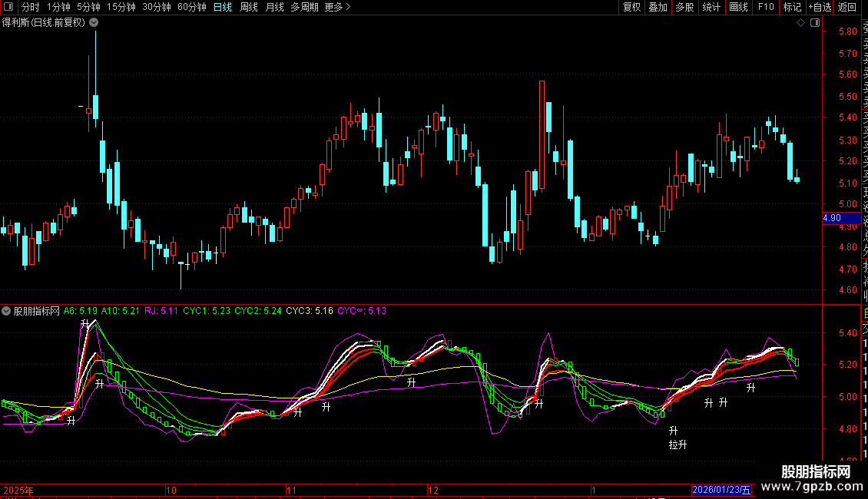Click the 5.80 price axis label
This screenshot has width=868, height=499.
[848, 31]
